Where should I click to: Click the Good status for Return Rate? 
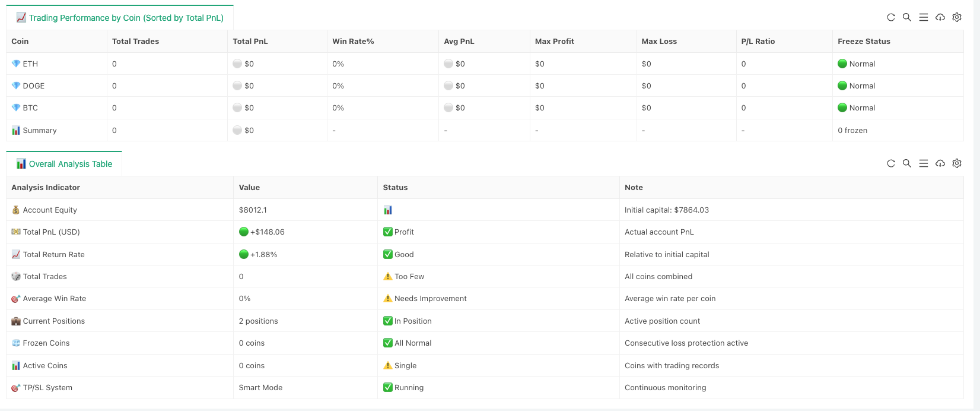(404, 254)
